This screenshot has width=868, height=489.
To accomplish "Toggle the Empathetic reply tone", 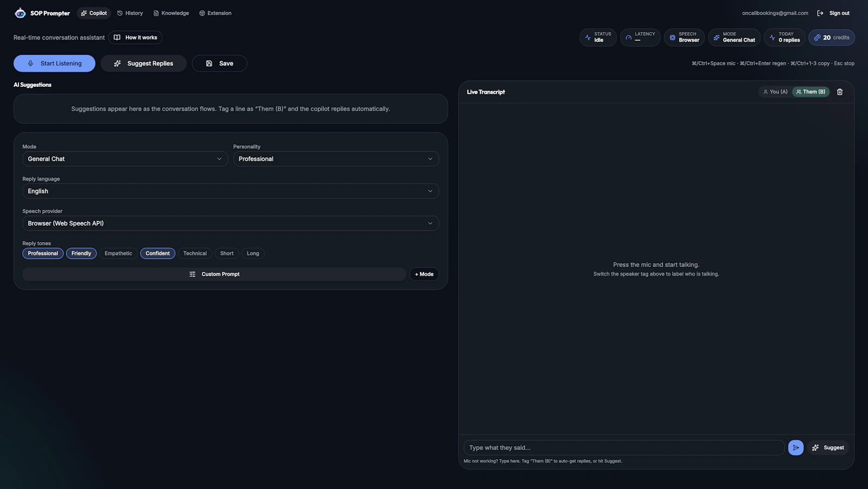I will [x=118, y=253].
